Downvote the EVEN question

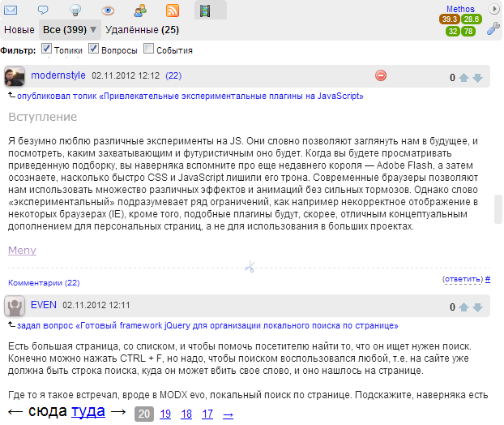(x=478, y=307)
